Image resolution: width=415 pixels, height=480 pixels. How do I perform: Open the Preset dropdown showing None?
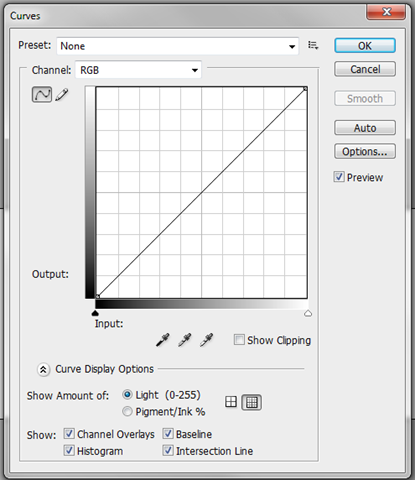pyautogui.click(x=178, y=46)
